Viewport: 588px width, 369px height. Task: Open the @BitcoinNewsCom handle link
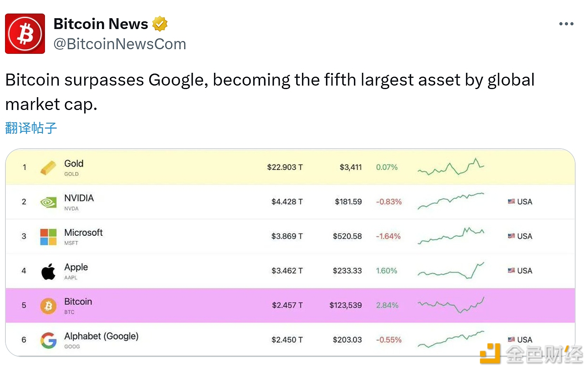(x=120, y=44)
